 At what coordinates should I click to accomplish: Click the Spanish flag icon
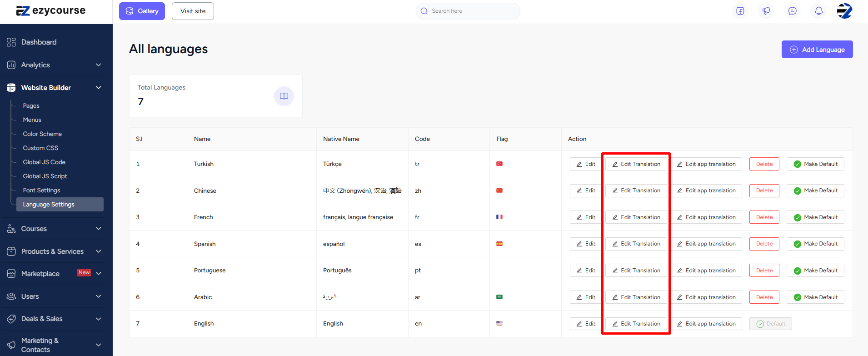[x=499, y=244]
